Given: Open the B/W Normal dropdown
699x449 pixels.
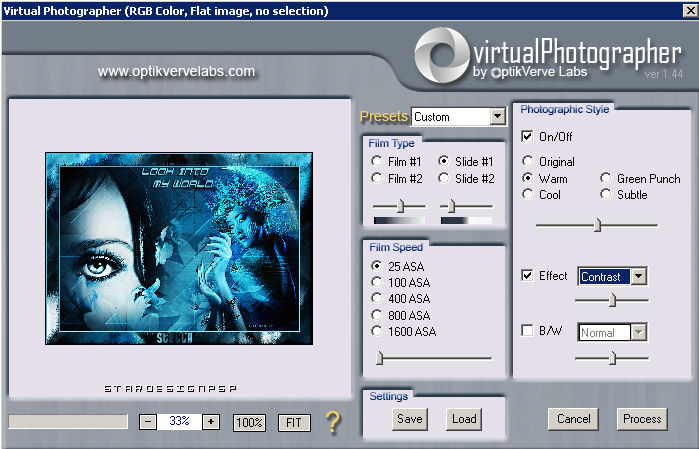Looking at the screenshot, I should tap(638, 332).
